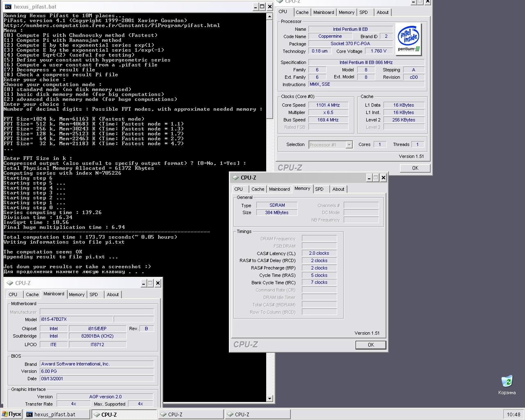Open the Recycle Bin (Корзина) desktop icon
The width and height of the screenshot is (525, 420).
(x=507, y=385)
